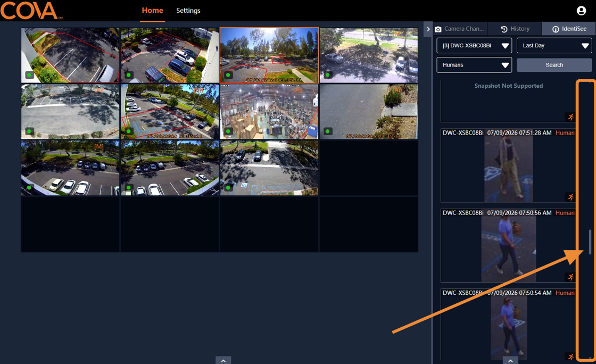Click the green status indicator on the warehouse camera

(x=228, y=131)
